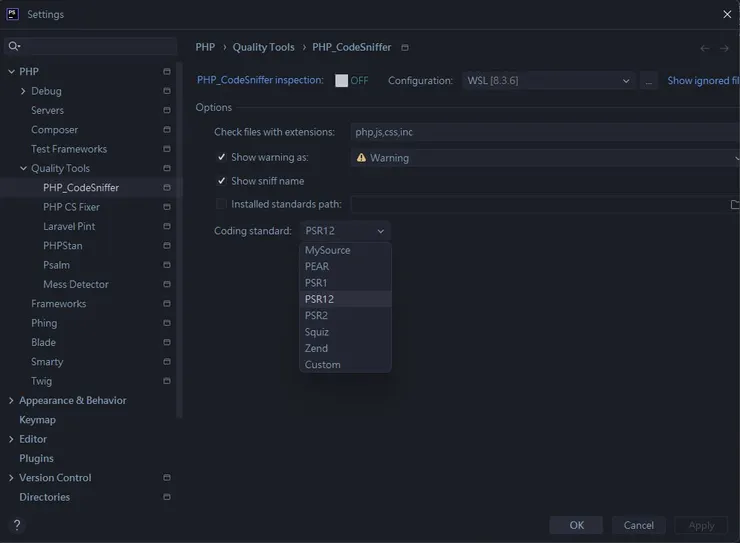
Task: Click the project-level icon beside Phing
Action: (167, 323)
